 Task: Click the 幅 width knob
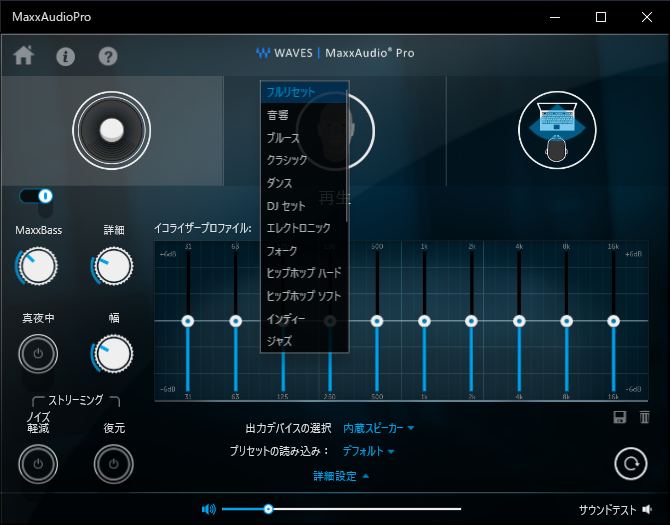point(112,354)
